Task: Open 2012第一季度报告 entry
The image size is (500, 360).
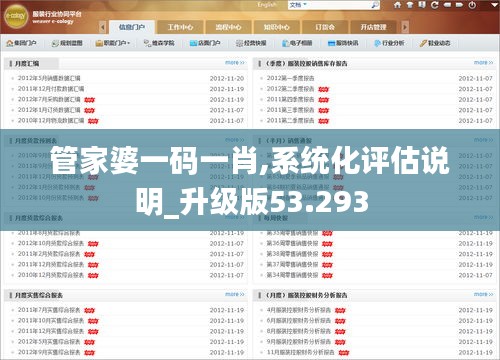Action: point(290,78)
